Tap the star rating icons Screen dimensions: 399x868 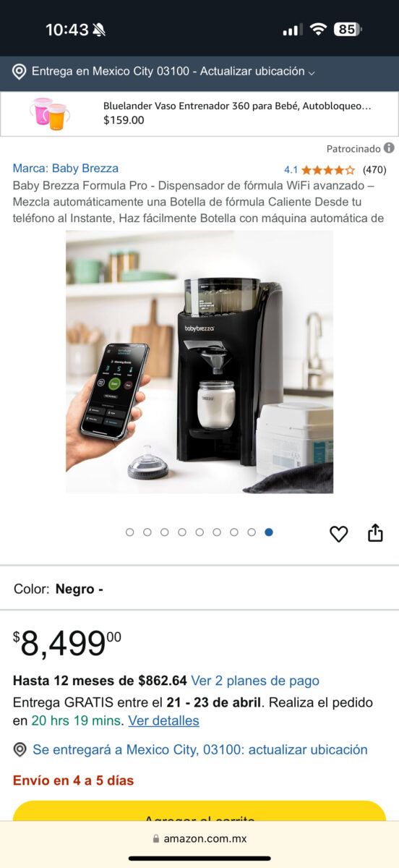(328, 170)
